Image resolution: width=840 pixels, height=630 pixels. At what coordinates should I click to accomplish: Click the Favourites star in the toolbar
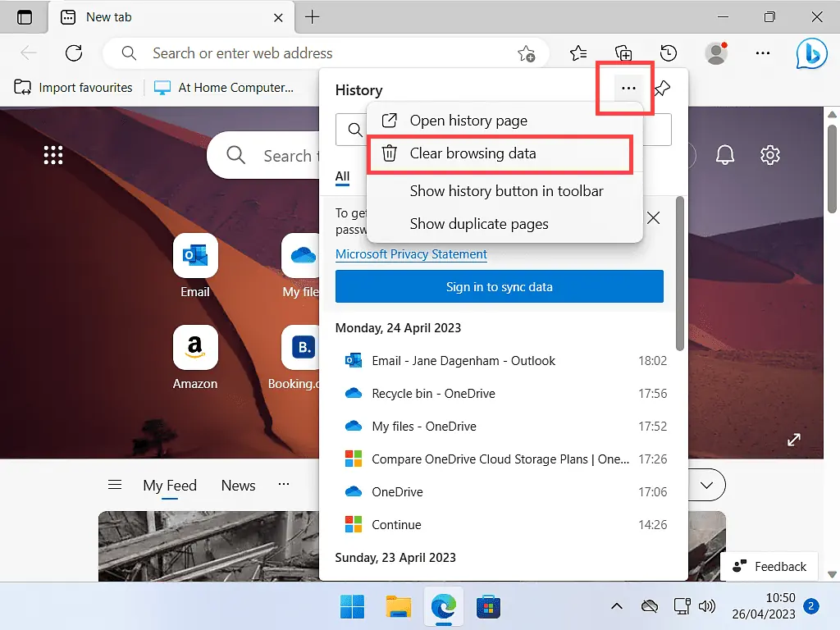coord(577,52)
